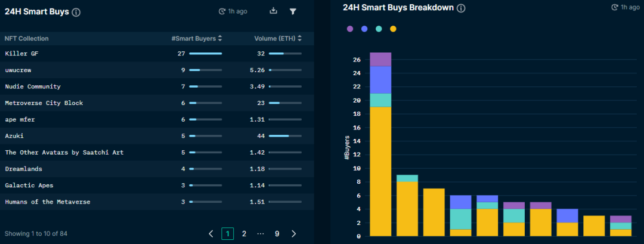Click the download icon in Smart Buys header

click(x=274, y=11)
